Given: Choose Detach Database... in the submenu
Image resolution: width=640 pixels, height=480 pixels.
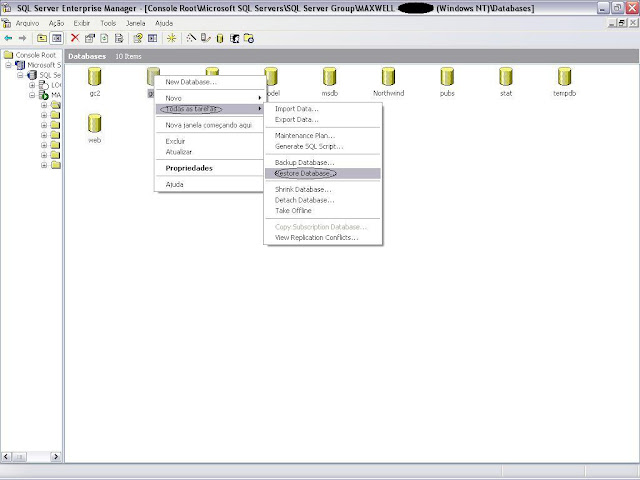Looking at the screenshot, I should 323,200.
